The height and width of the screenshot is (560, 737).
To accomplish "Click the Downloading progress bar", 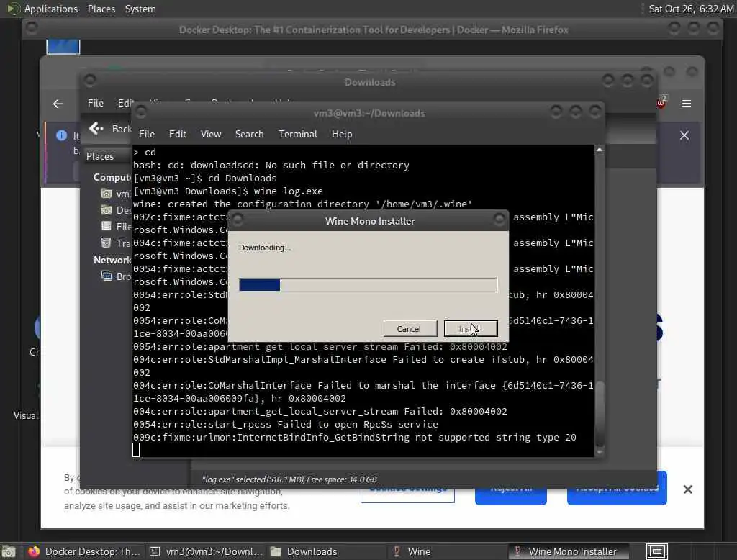I will tap(368, 285).
